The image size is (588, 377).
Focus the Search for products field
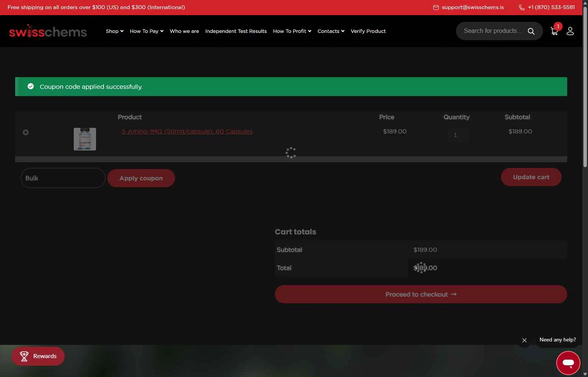(x=492, y=31)
